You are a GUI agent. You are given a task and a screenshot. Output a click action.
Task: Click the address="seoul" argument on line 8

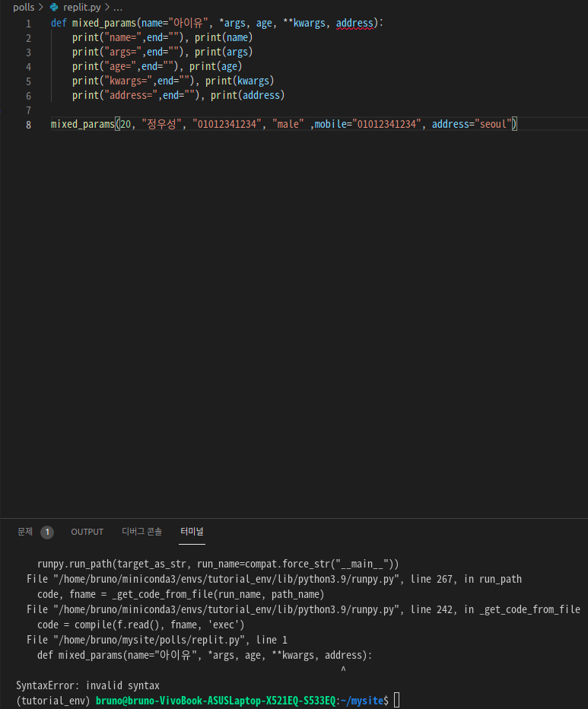click(x=472, y=124)
